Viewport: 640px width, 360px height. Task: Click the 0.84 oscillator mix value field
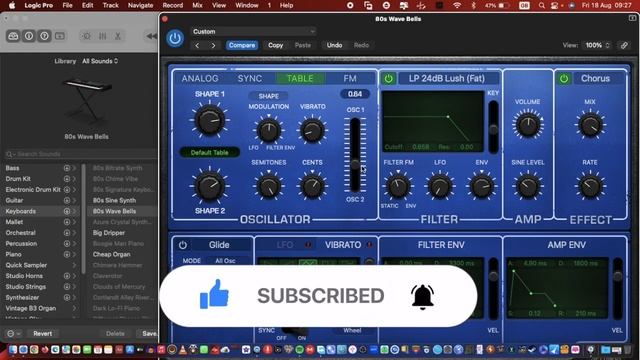[x=355, y=94]
